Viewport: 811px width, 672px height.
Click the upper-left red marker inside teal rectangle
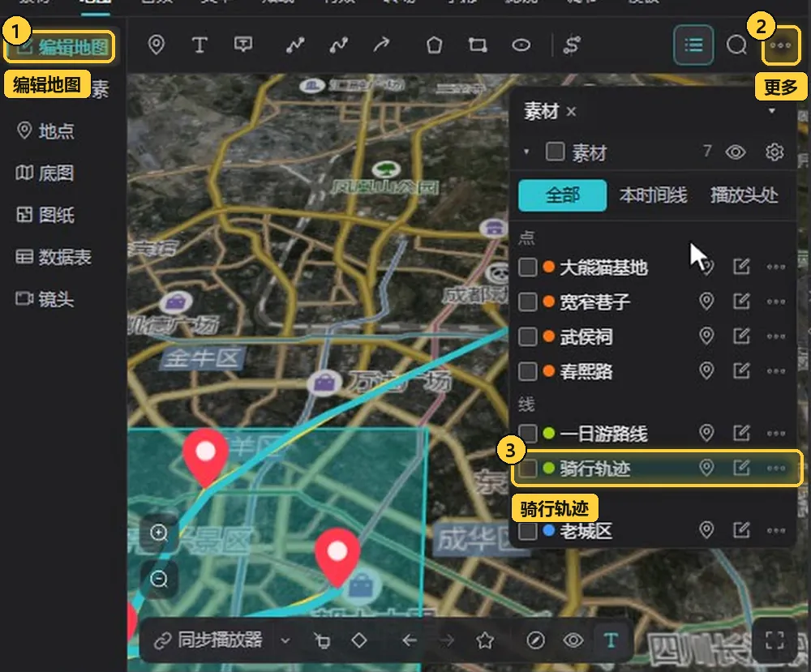click(205, 457)
